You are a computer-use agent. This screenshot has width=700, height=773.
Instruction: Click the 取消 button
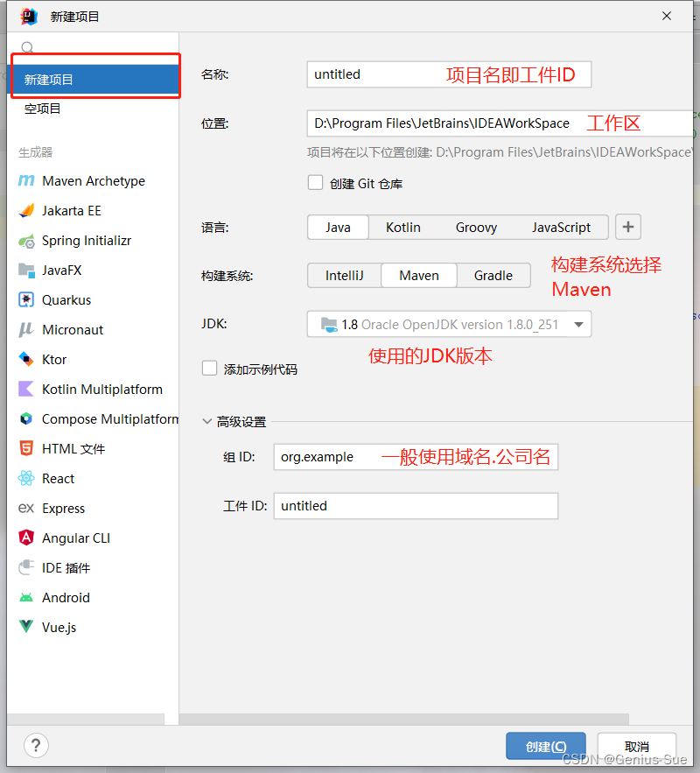[636, 745]
